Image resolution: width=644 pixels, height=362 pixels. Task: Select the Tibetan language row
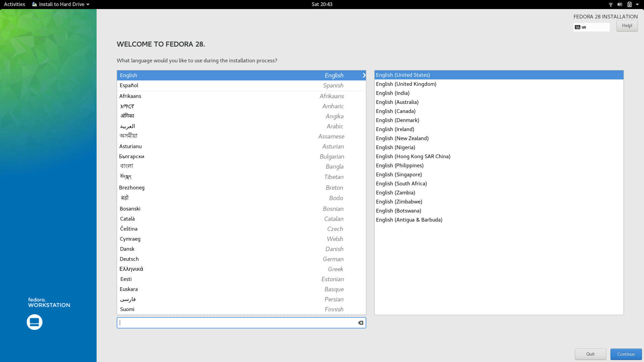point(241,177)
